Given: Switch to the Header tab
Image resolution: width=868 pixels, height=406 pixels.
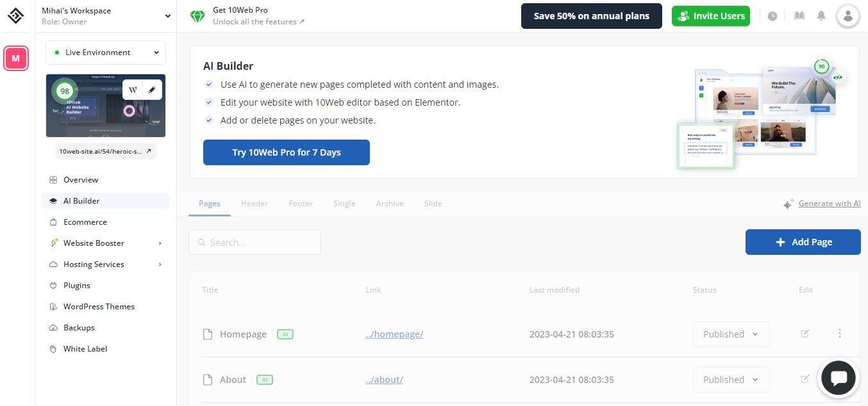Looking at the screenshot, I should click(255, 204).
